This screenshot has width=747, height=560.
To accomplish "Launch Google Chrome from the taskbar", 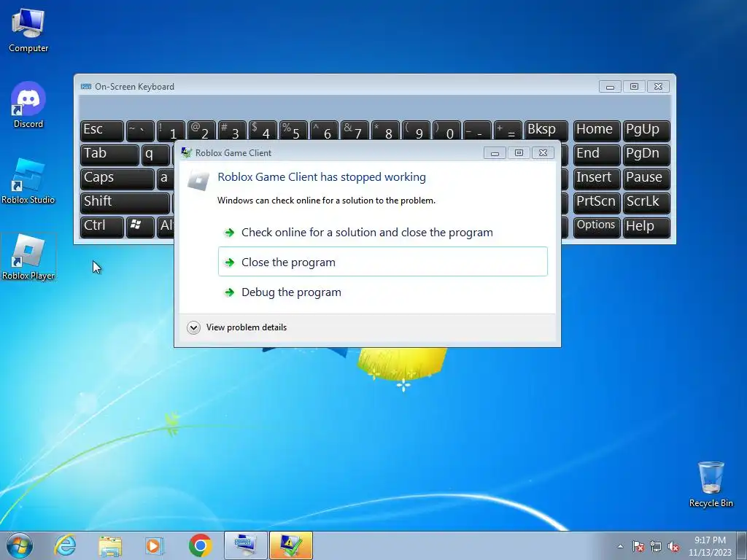I will click(x=200, y=545).
